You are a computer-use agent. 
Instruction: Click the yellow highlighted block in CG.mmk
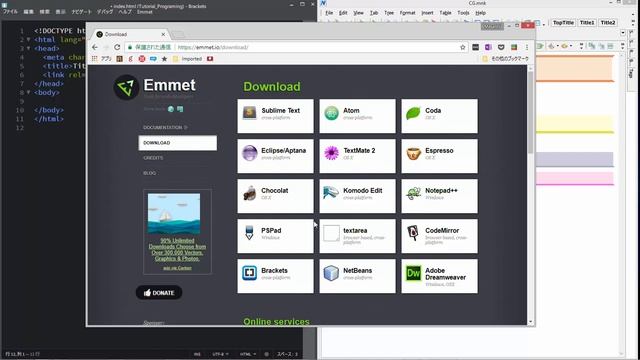click(x=575, y=124)
